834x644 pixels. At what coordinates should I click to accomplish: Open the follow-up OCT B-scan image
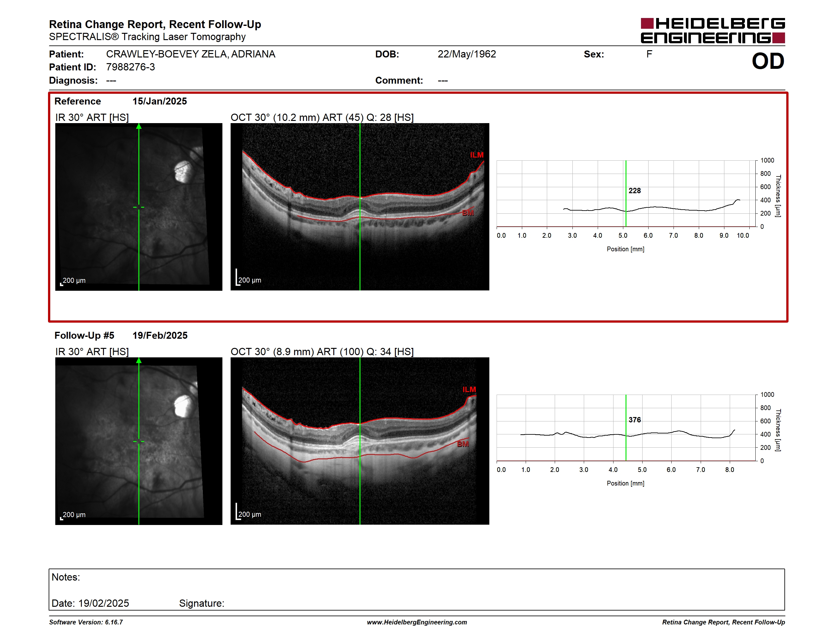coord(360,441)
